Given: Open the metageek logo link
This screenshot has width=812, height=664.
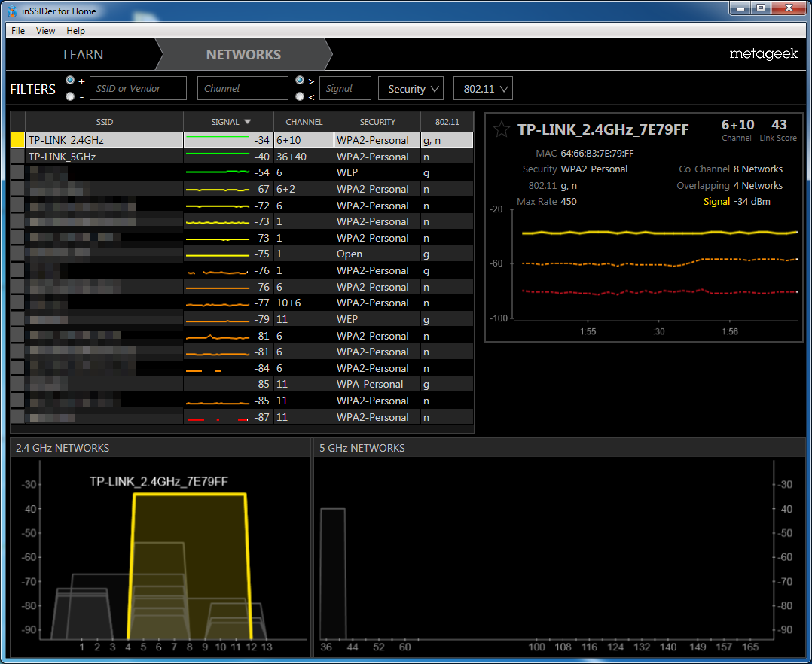Looking at the screenshot, I should tap(763, 53).
